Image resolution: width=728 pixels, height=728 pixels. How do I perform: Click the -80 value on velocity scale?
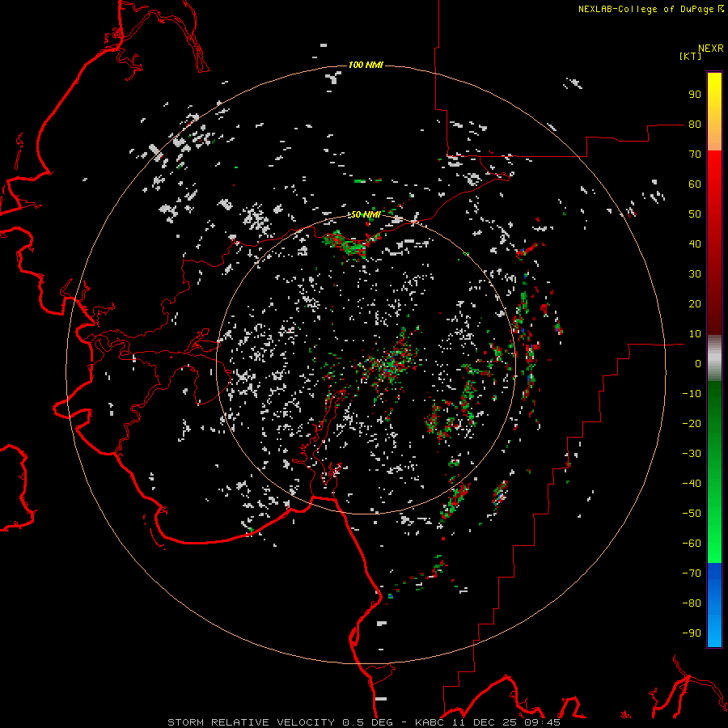point(692,603)
